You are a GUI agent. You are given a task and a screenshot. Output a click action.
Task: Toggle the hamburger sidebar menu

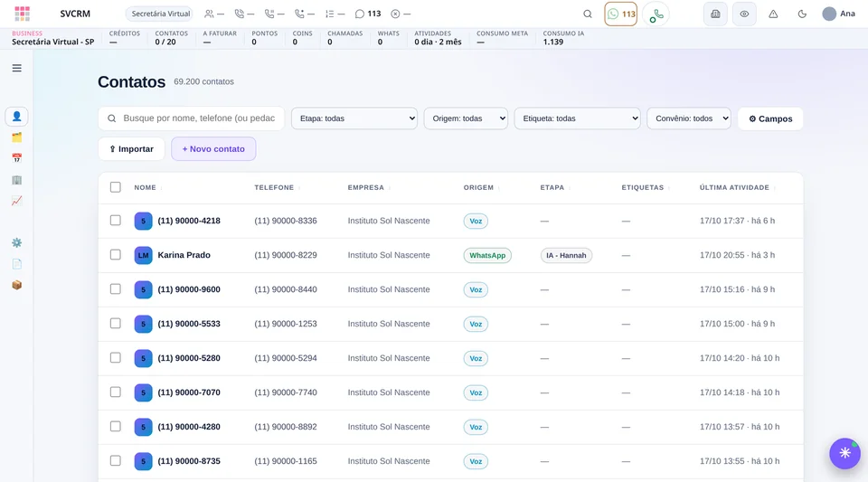[17, 68]
